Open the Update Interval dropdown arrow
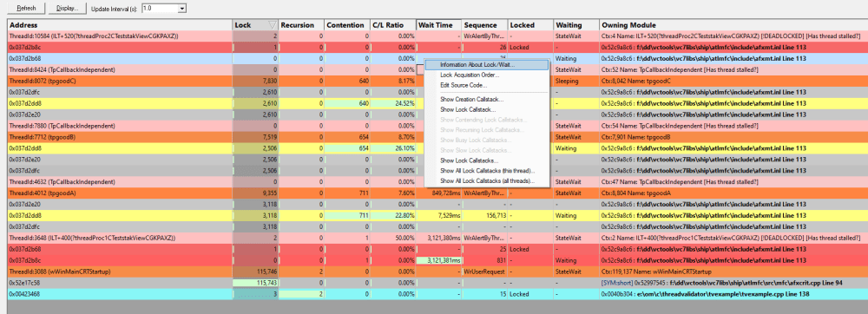This screenshot has width=868, height=314. [182, 9]
